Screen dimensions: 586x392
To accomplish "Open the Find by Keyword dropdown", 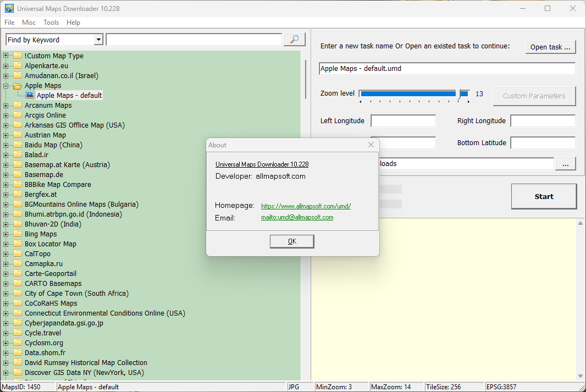I will click(98, 40).
